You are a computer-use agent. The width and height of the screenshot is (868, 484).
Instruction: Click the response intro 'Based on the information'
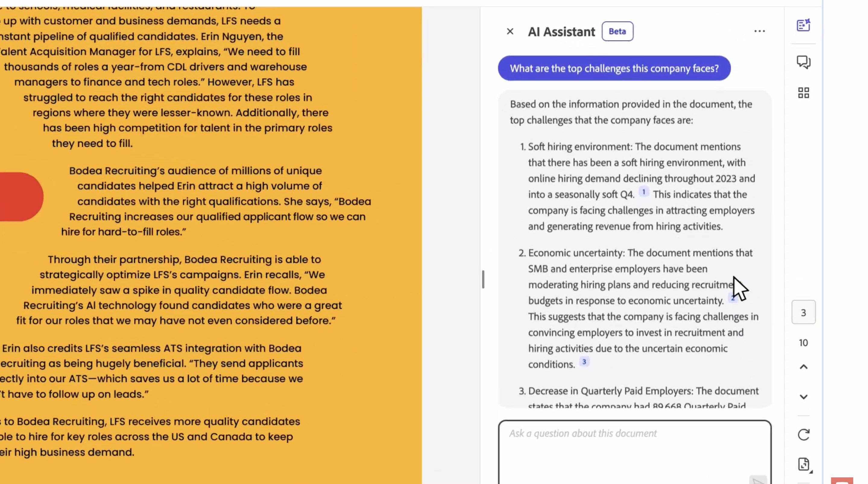(631, 112)
